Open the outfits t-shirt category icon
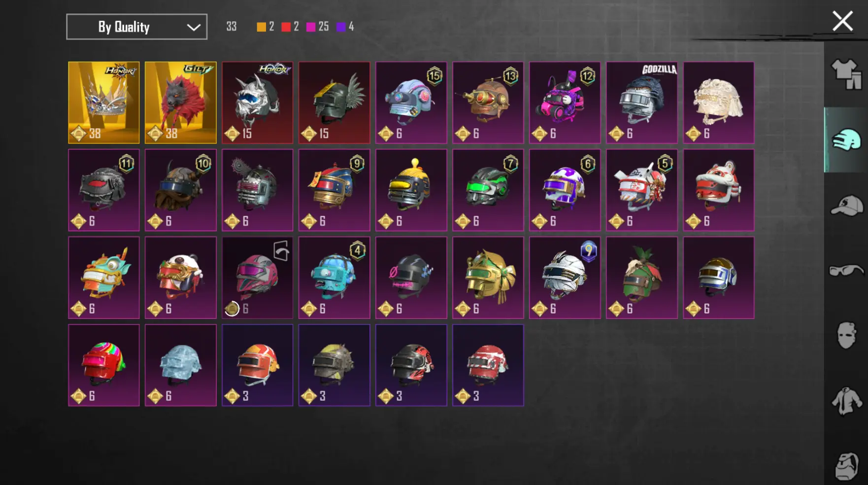 pyautogui.click(x=846, y=74)
